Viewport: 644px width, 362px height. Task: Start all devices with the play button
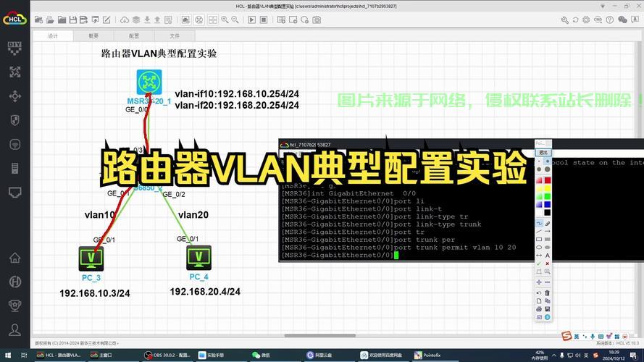[252, 20]
